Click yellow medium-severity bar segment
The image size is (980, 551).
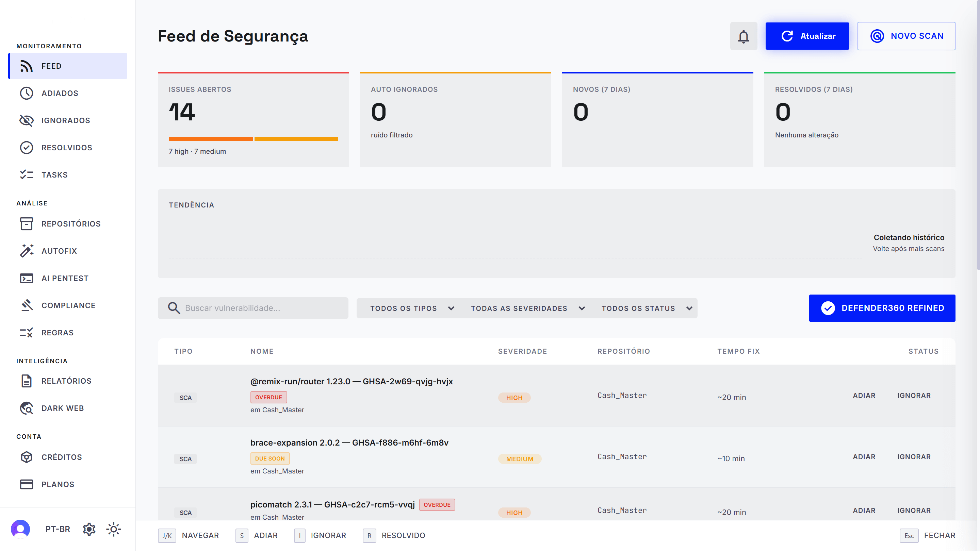pyautogui.click(x=296, y=139)
